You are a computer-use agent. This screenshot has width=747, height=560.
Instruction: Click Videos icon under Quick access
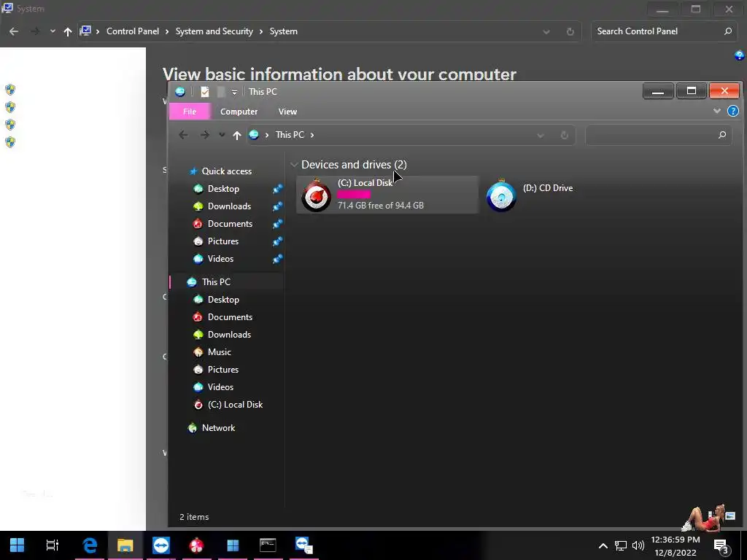(x=198, y=259)
